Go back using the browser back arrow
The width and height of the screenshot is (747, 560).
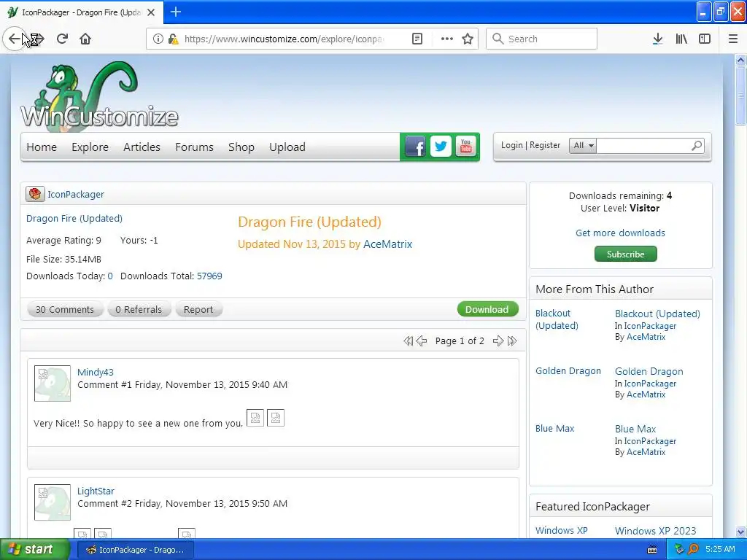point(15,39)
